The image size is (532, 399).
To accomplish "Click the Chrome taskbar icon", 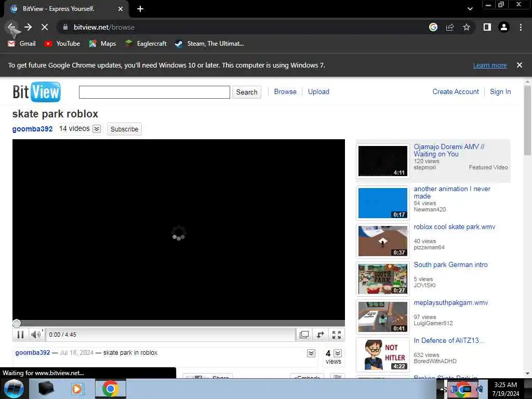I will point(110,389).
